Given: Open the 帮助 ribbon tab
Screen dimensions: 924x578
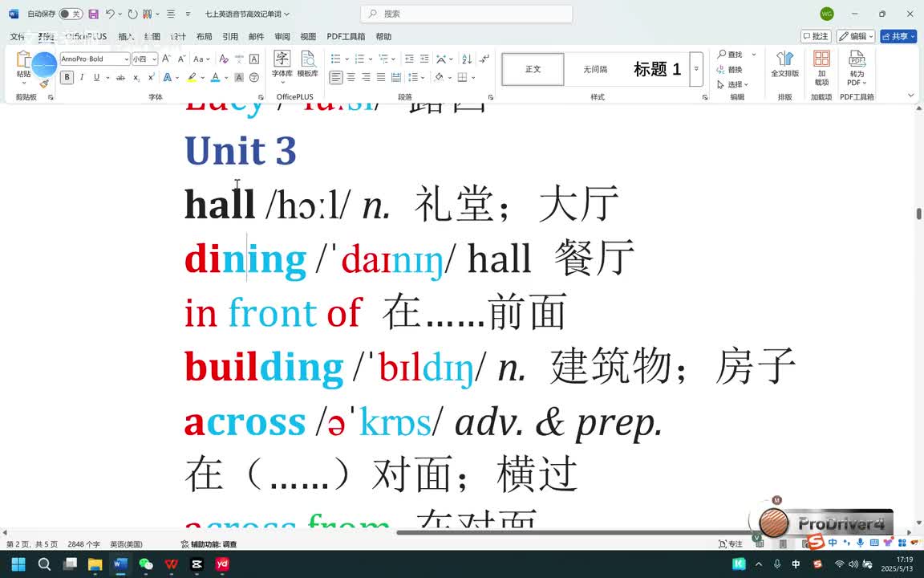Looking at the screenshot, I should (x=383, y=37).
